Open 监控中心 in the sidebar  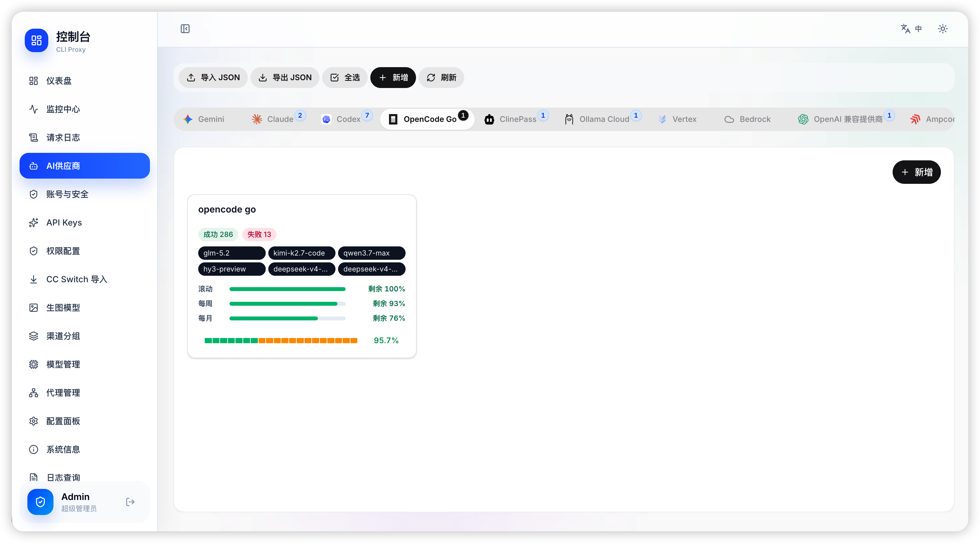click(x=84, y=109)
